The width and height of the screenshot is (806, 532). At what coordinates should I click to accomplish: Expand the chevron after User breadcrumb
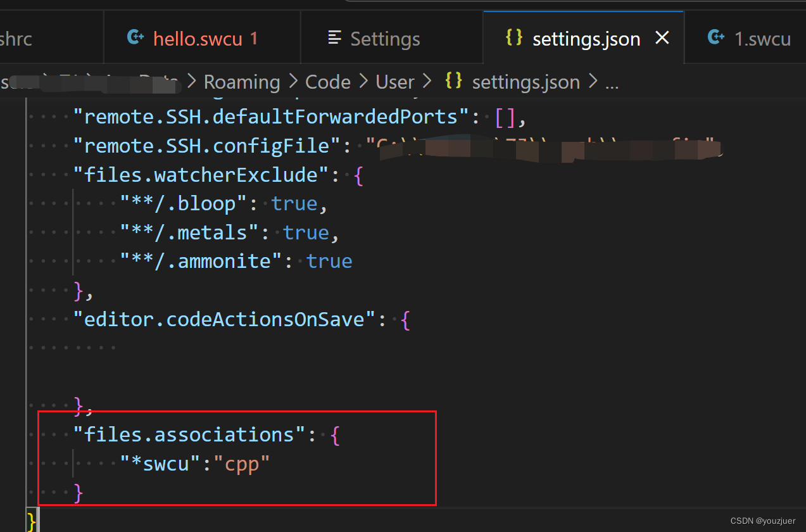click(x=427, y=82)
